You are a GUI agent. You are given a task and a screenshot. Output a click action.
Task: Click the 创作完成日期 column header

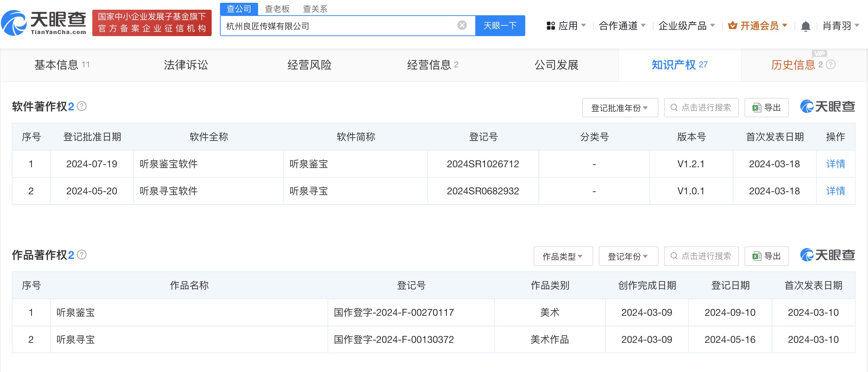point(647,285)
